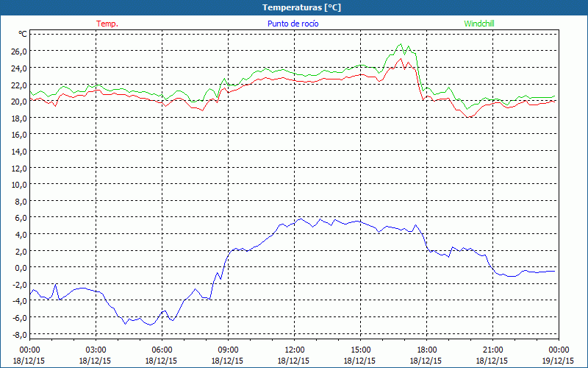
Task: Click the 03:00 time axis label
Action: click(x=96, y=350)
